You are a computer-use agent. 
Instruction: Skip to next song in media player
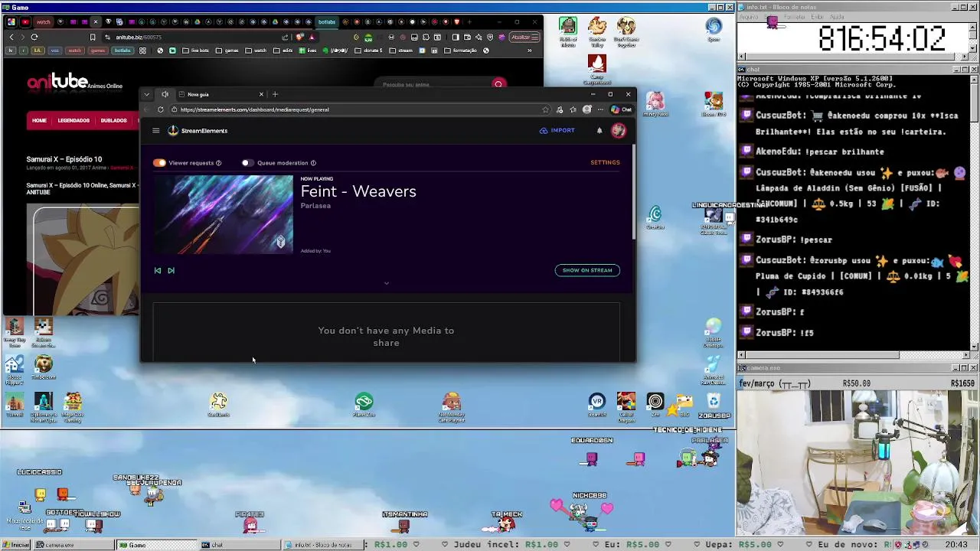click(x=171, y=270)
